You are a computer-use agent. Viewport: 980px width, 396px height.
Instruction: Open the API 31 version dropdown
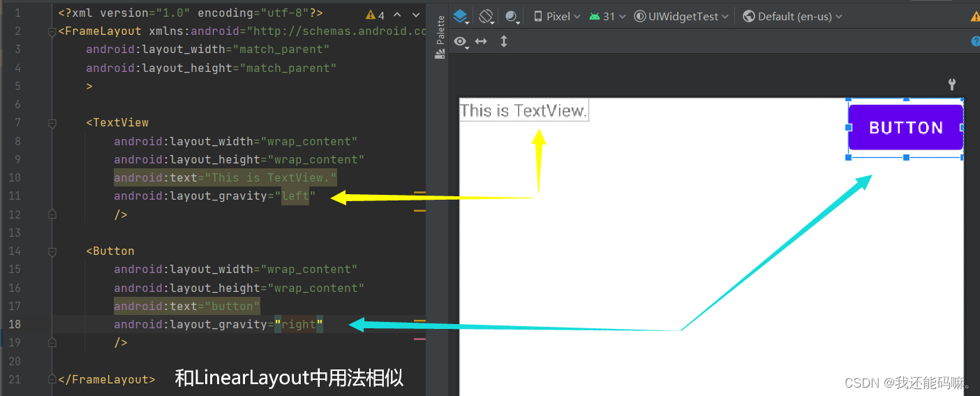click(607, 16)
